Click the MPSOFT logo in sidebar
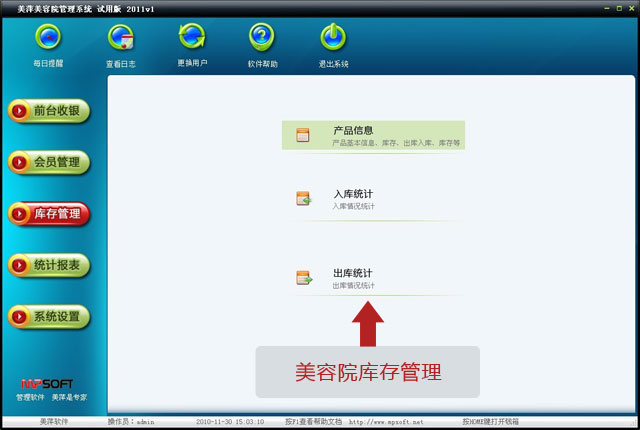 pyautogui.click(x=47, y=383)
